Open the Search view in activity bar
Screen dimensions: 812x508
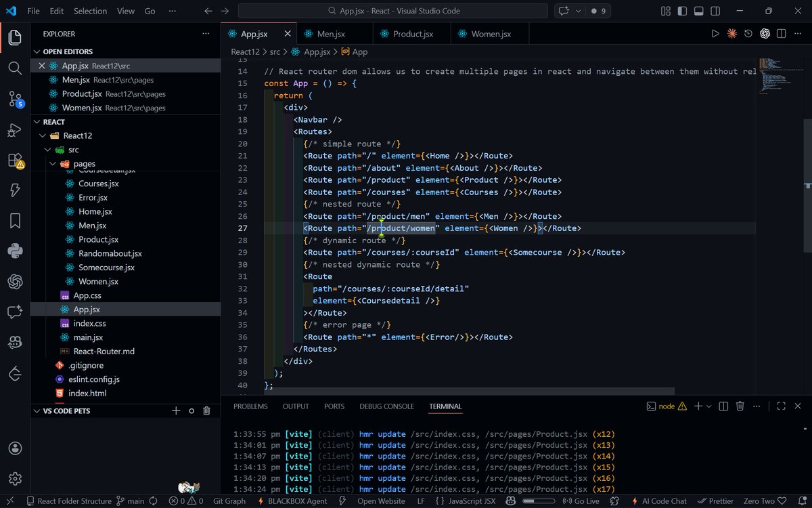click(x=15, y=68)
